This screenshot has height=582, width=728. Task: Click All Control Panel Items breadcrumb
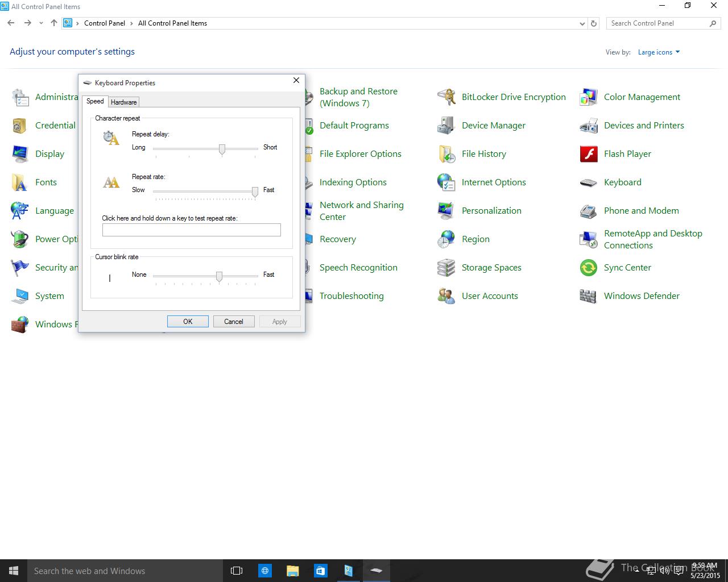pyautogui.click(x=172, y=23)
